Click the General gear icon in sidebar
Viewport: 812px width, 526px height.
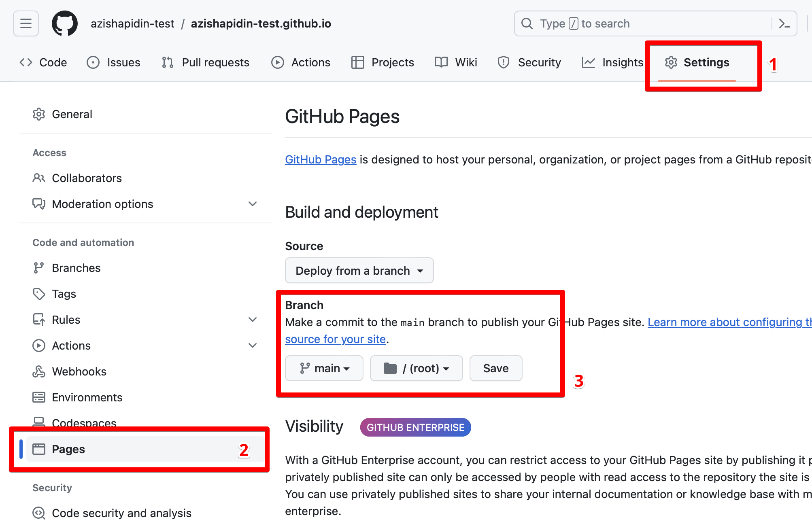point(39,114)
